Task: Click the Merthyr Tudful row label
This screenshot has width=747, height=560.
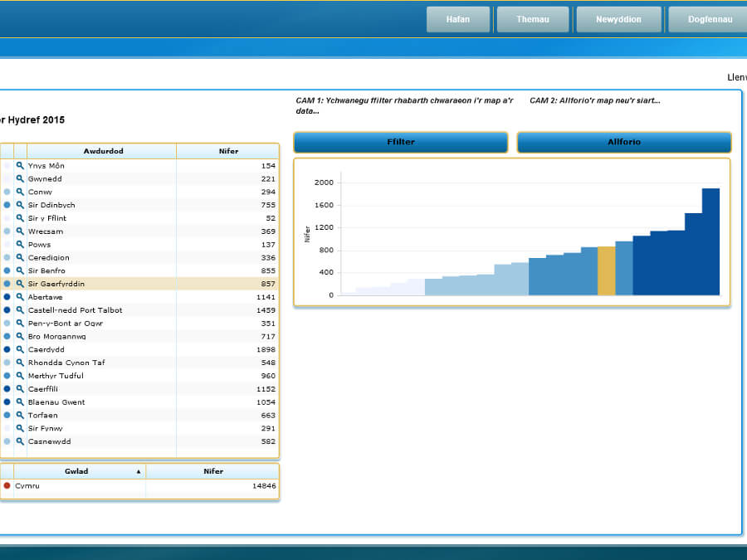Action: [56, 376]
